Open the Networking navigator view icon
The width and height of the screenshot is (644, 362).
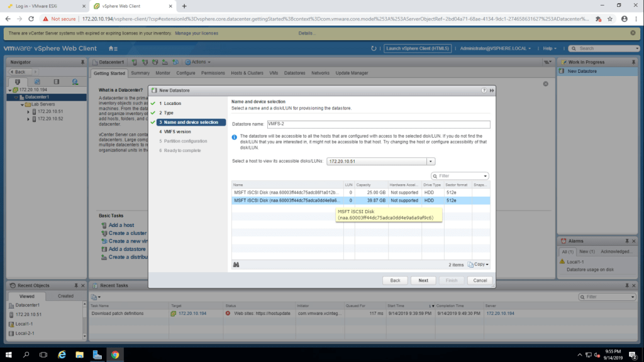pos(75,82)
